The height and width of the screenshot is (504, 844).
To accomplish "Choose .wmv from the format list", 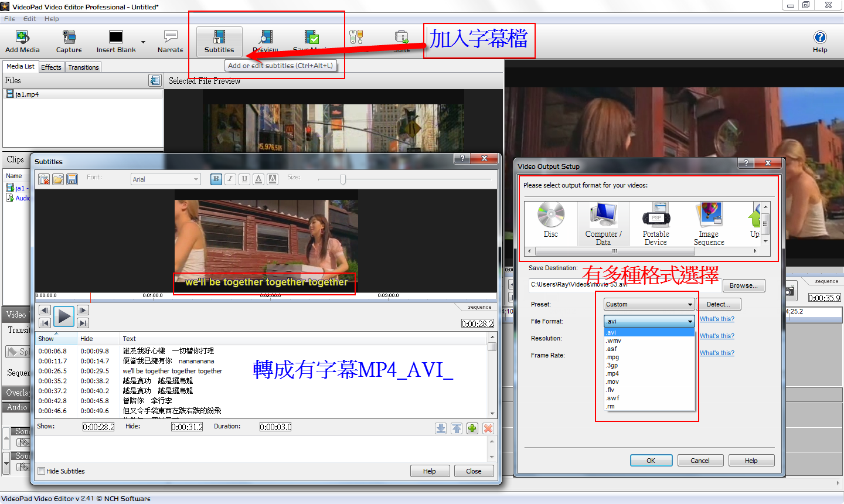I will tap(649, 341).
